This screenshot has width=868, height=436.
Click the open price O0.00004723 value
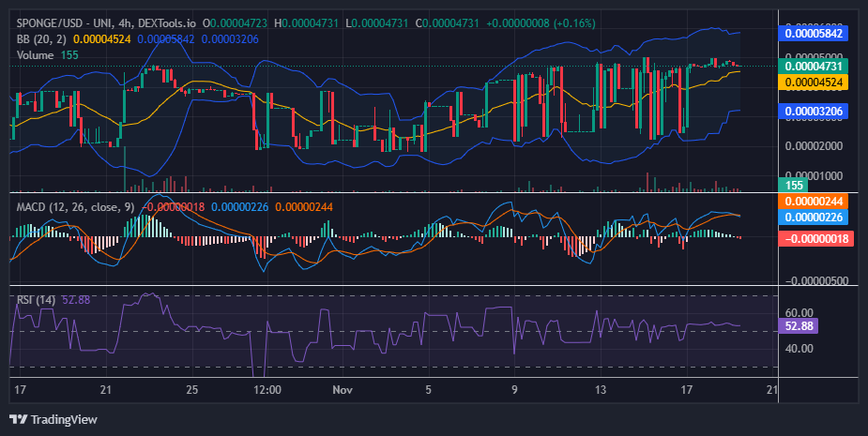coord(235,23)
